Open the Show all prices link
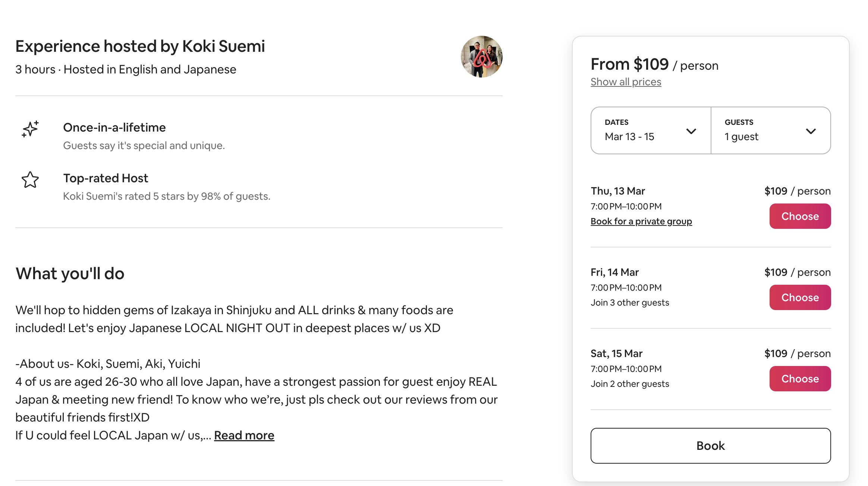The image size is (868, 486). point(626,82)
